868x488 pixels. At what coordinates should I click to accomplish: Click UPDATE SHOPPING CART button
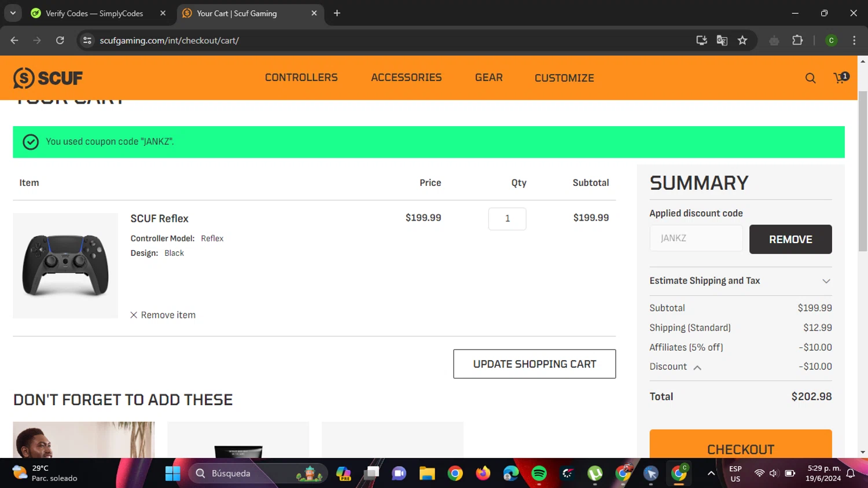[535, 364]
